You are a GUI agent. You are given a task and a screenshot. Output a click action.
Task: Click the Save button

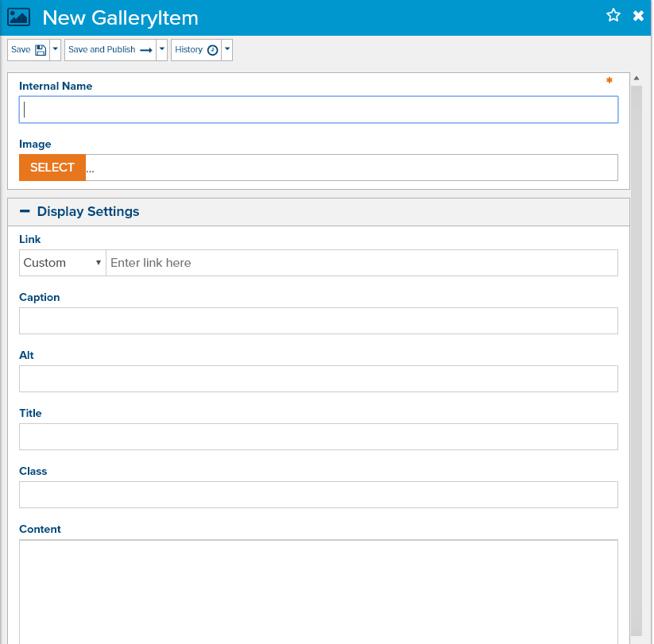coord(29,50)
